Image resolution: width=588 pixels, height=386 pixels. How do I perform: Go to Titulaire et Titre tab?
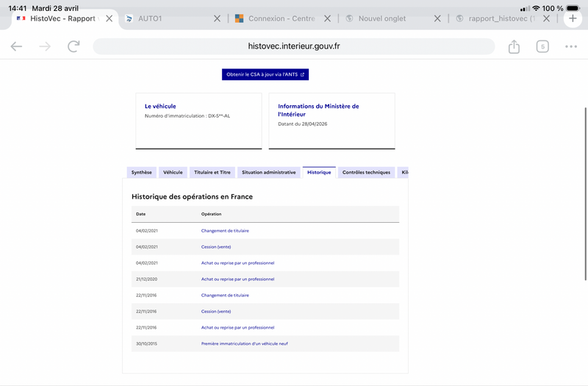point(212,172)
